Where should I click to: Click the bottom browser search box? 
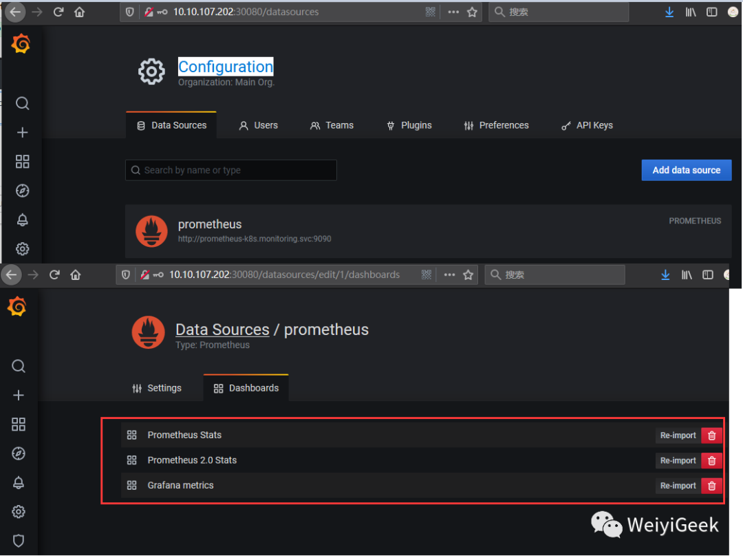pos(555,274)
